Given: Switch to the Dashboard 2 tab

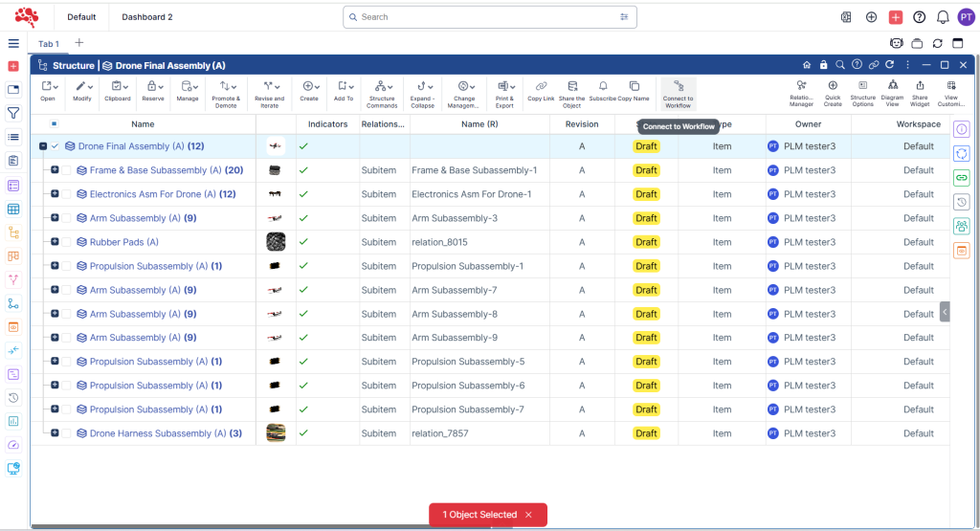Looking at the screenshot, I should [146, 17].
